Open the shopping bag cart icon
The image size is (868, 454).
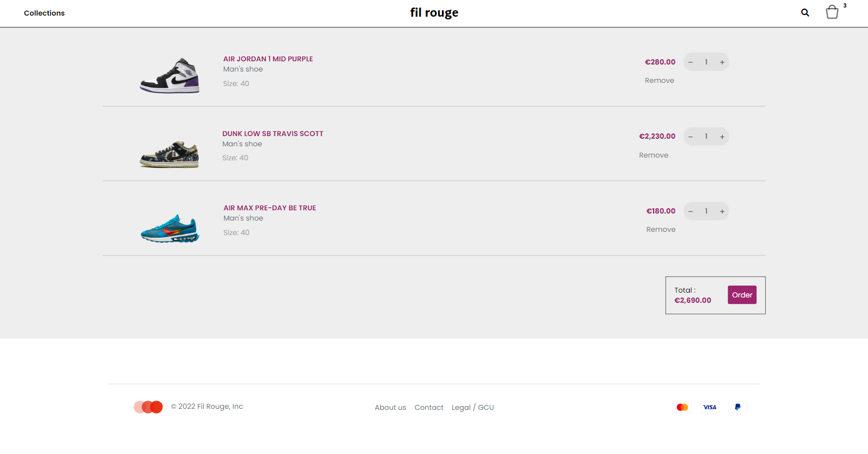[x=832, y=12]
